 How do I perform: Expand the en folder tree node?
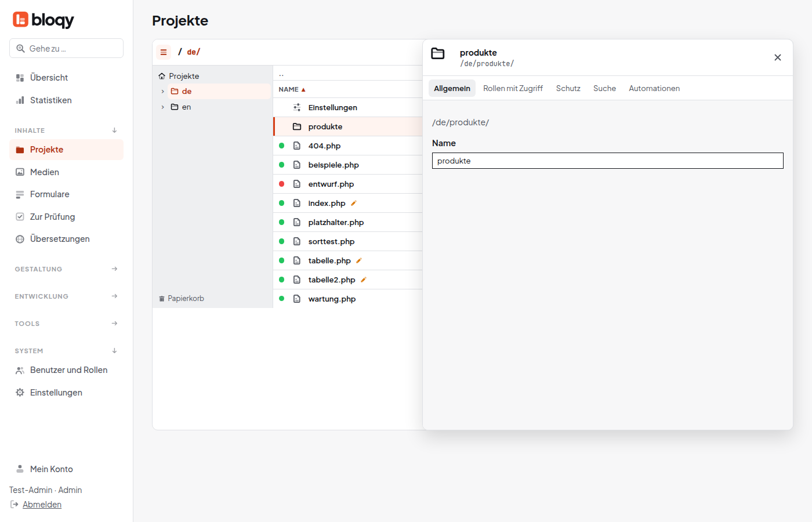point(163,107)
